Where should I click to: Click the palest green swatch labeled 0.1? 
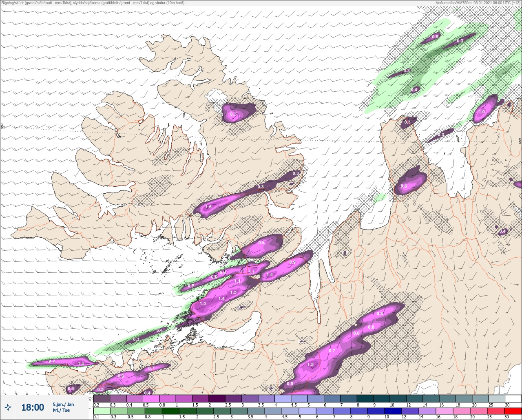[x=102, y=412]
